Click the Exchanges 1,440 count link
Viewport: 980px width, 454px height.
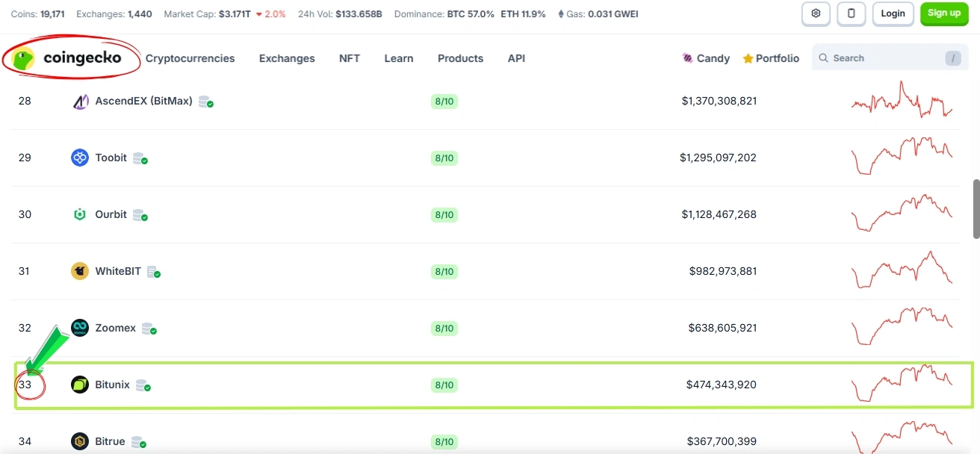click(140, 13)
